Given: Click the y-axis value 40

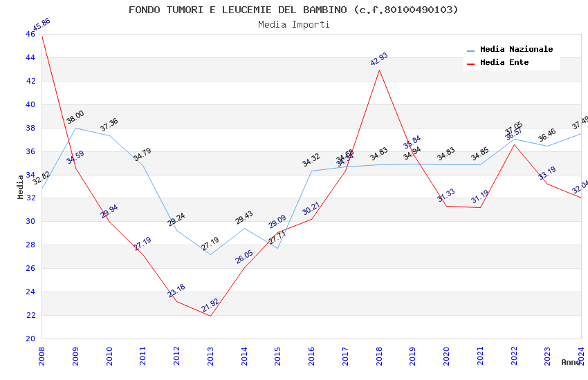Looking at the screenshot, I should [30, 104].
